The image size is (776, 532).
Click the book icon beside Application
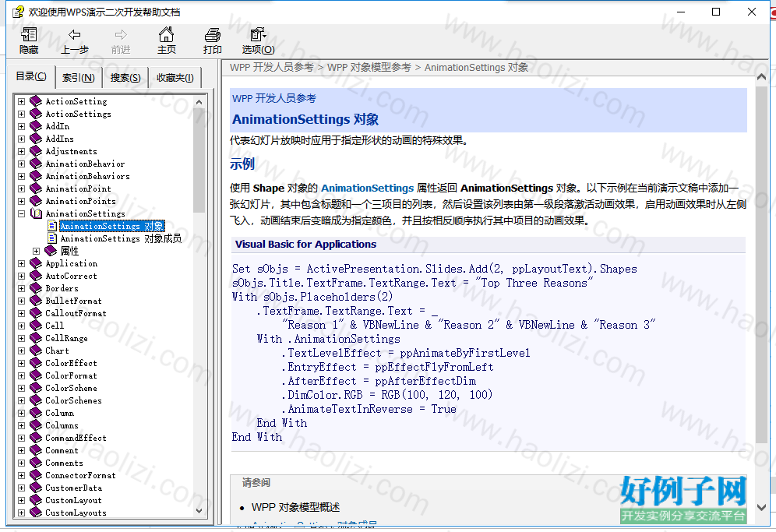(x=36, y=263)
